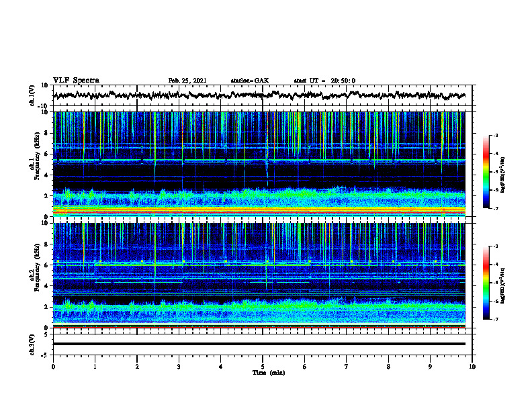
Task: Click time axis tick label '0'
Action: point(53,367)
